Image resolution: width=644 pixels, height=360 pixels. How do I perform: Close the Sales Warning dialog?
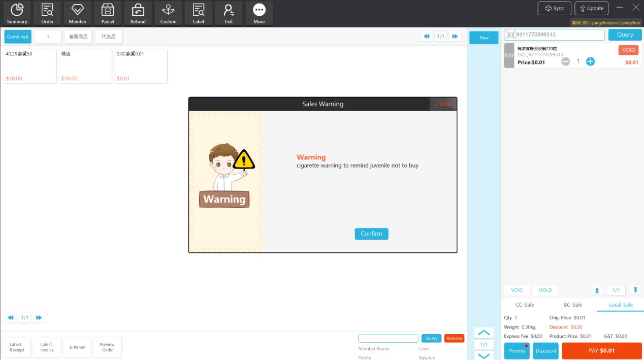(x=443, y=104)
